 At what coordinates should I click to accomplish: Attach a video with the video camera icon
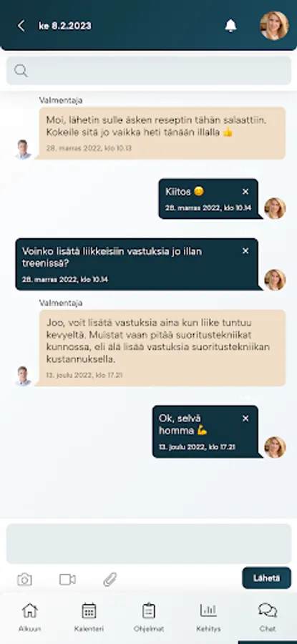point(67,580)
